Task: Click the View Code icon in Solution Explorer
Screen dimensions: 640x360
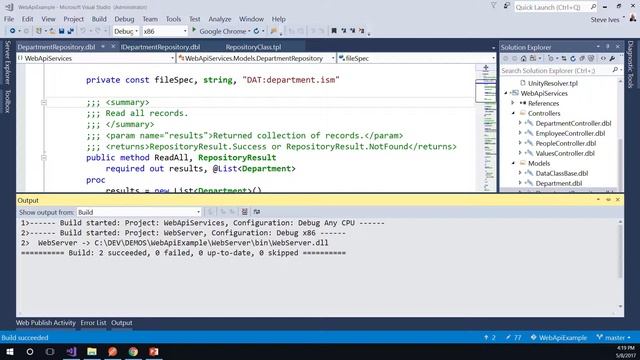Action: 603,58
